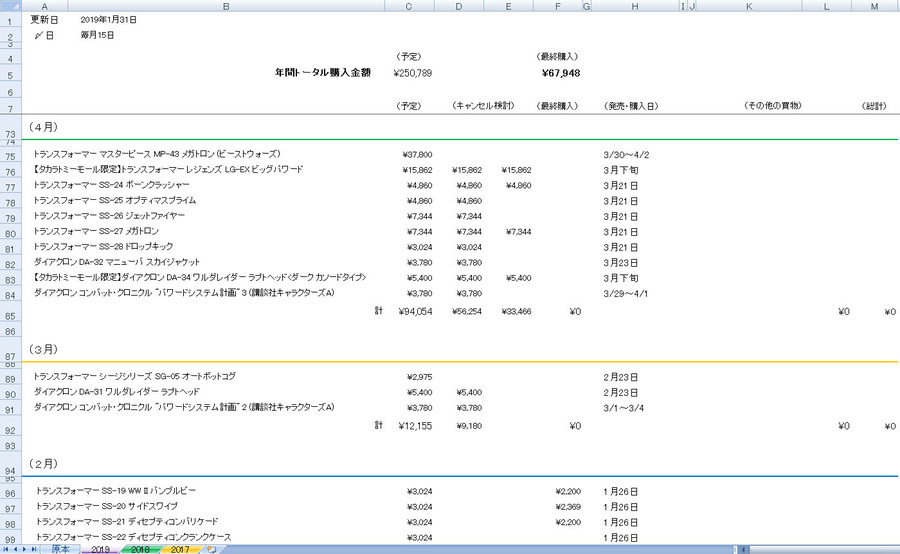Click the date cell 2019年1月31日

click(108, 20)
